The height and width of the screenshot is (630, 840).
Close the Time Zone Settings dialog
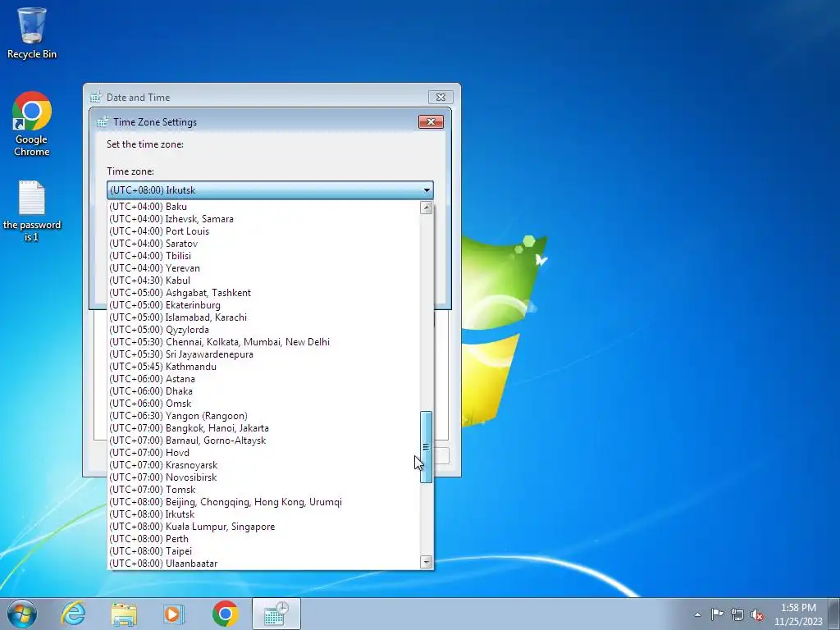[x=431, y=121]
